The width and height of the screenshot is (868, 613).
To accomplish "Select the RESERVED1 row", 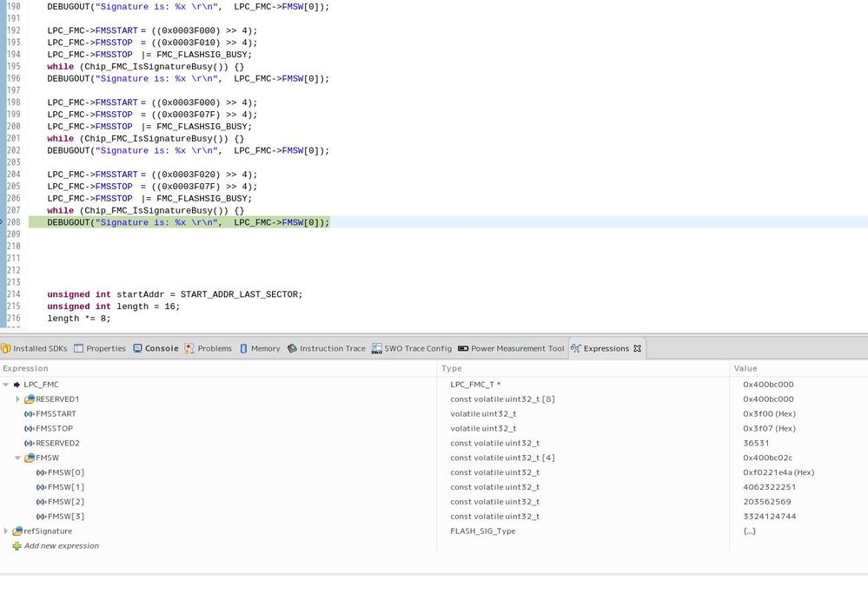I will click(x=434, y=399).
